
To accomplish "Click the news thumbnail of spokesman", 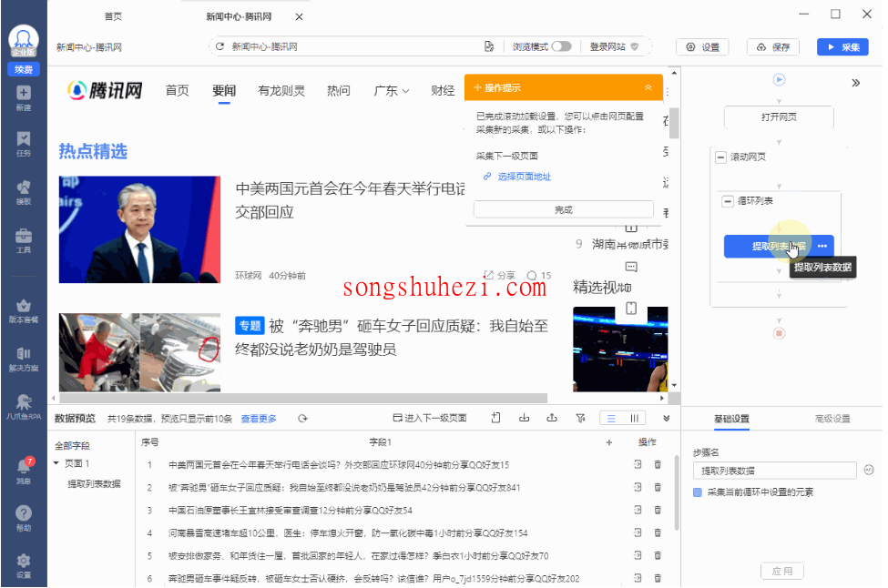I will 139,229.
